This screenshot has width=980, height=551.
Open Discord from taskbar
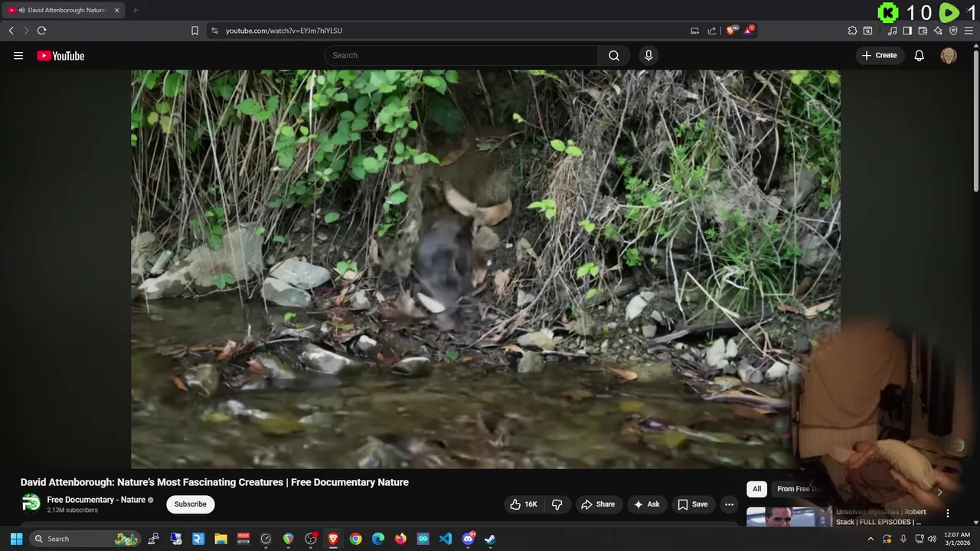468,539
